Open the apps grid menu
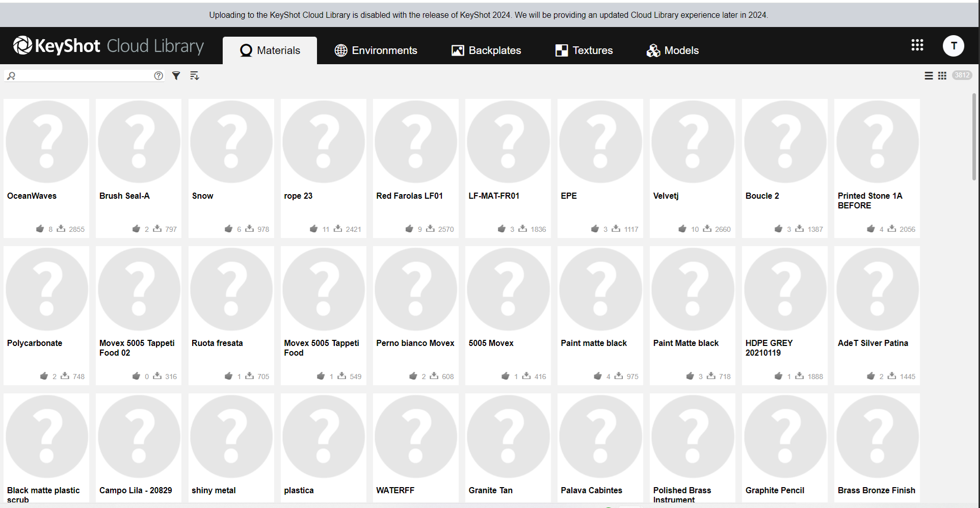The image size is (980, 508). click(x=917, y=45)
